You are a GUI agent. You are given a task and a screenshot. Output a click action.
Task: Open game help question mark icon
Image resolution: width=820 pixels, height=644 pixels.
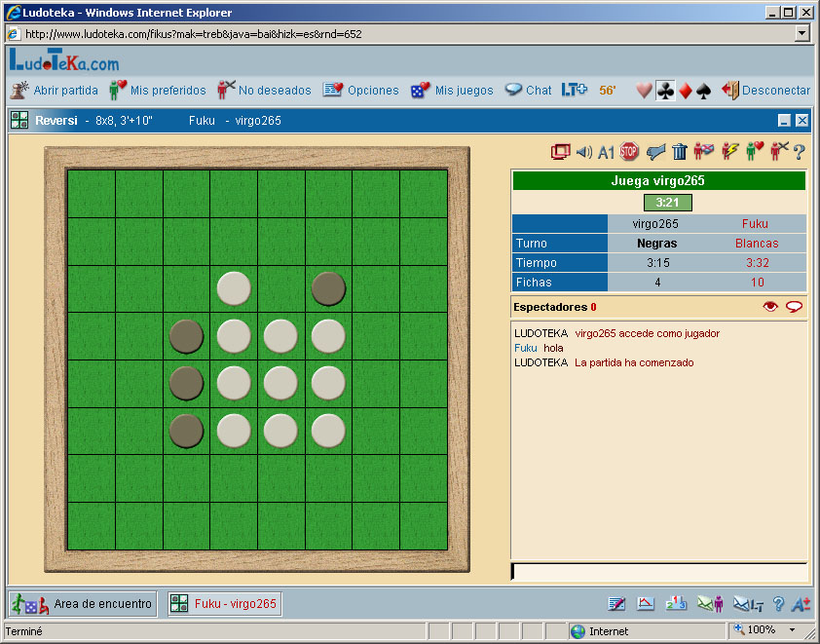point(799,151)
